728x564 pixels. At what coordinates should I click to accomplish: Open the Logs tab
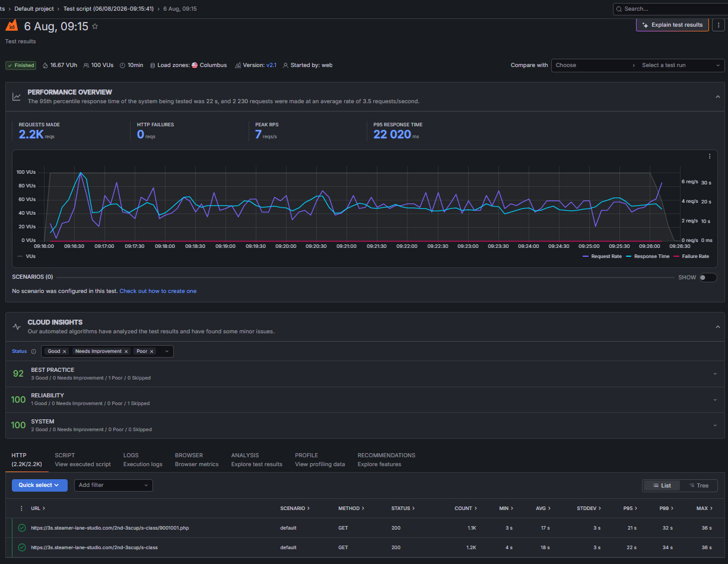[x=142, y=460]
